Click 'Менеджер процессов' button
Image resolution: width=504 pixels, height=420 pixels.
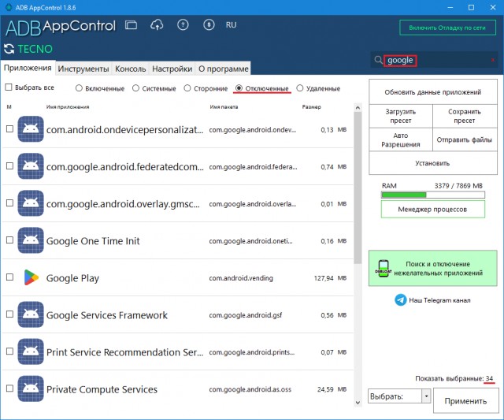pos(432,210)
